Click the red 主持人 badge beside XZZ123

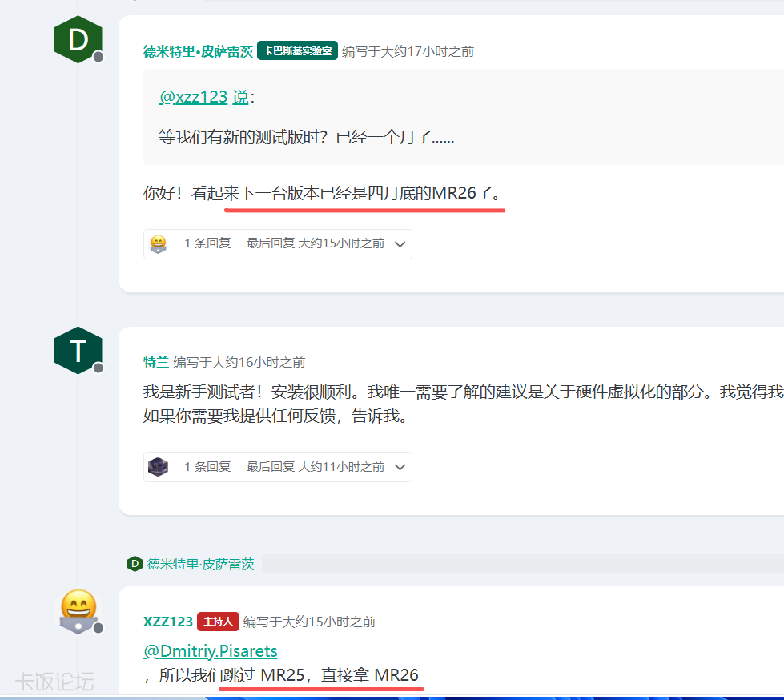218,621
